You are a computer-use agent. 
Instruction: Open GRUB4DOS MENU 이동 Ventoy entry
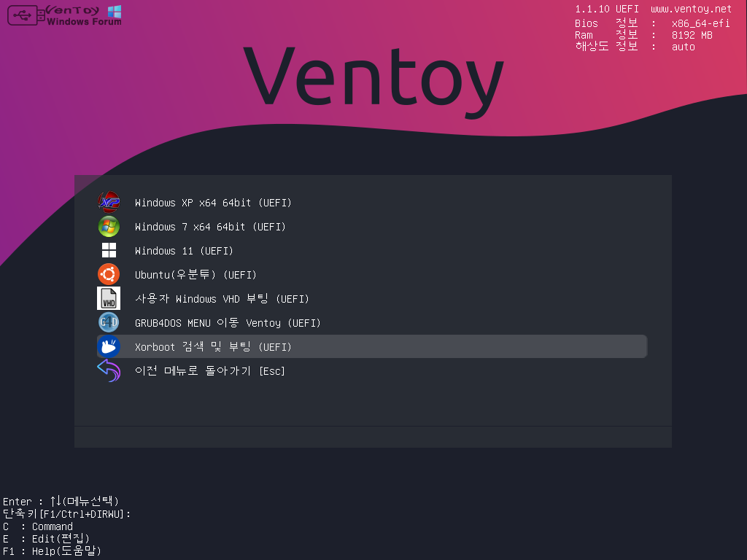coord(371,323)
